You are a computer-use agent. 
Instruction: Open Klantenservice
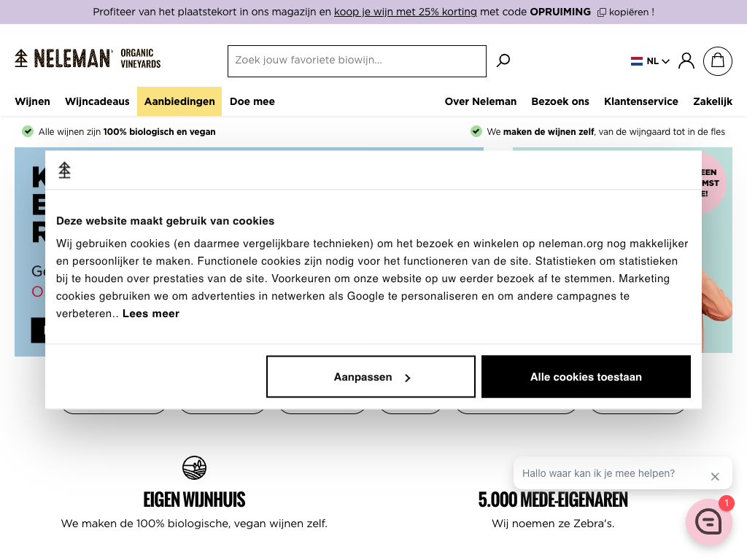(640, 101)
